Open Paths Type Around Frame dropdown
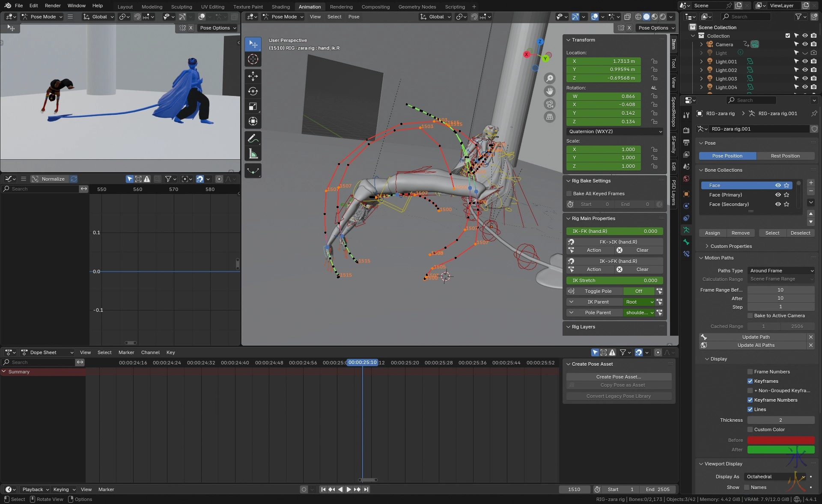822x504 pixels. [x=781, y=271]
